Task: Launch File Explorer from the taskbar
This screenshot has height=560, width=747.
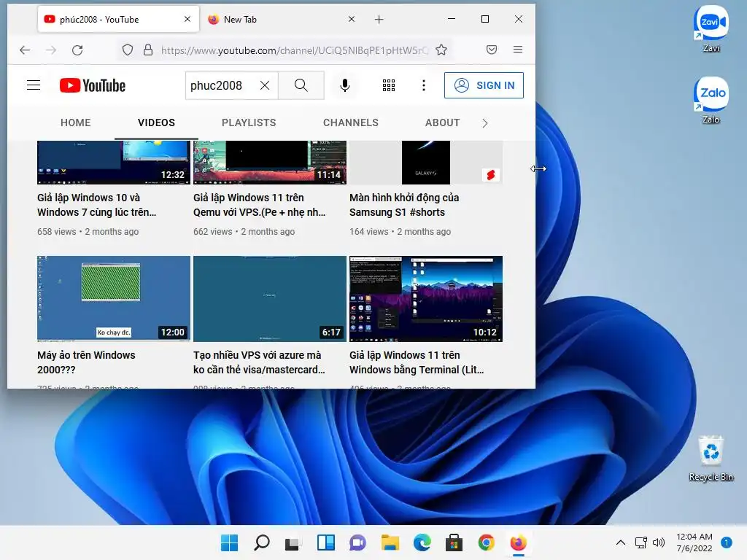Action: coord(390,542)
